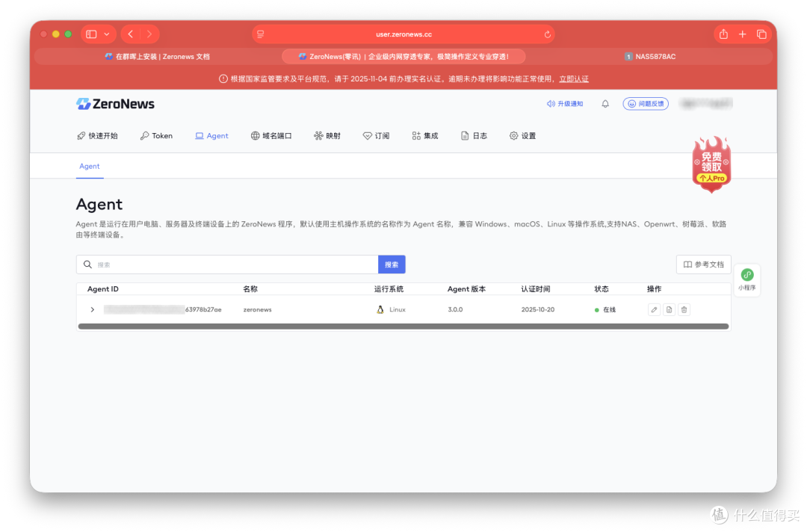The width and height of the screenshot is (807, 532).
Task: Open the 参考文档 reference docs button
Action: click(704, 265)
